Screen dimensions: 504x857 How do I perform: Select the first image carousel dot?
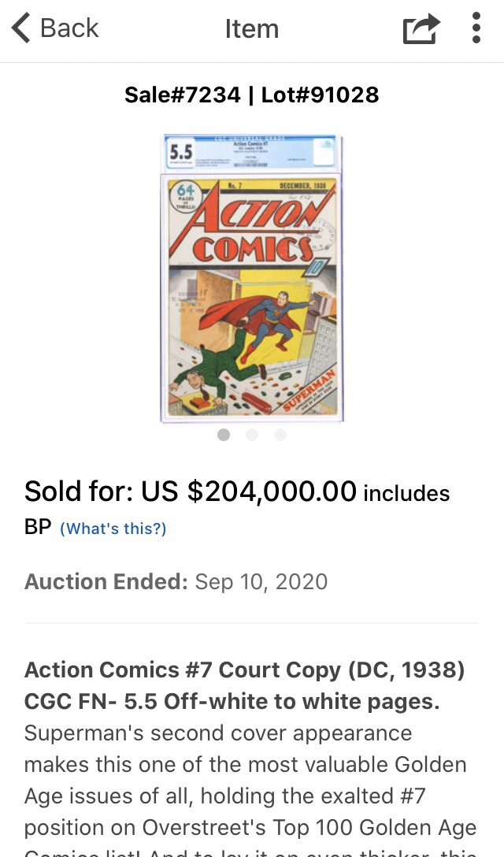point(224,435)
